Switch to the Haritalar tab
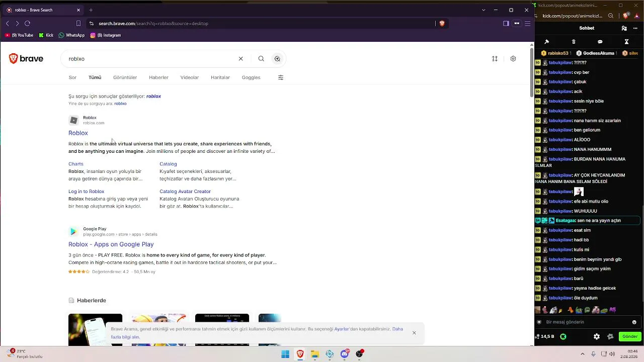The width and height of the screenshot is (644, 362). [220, 77]
